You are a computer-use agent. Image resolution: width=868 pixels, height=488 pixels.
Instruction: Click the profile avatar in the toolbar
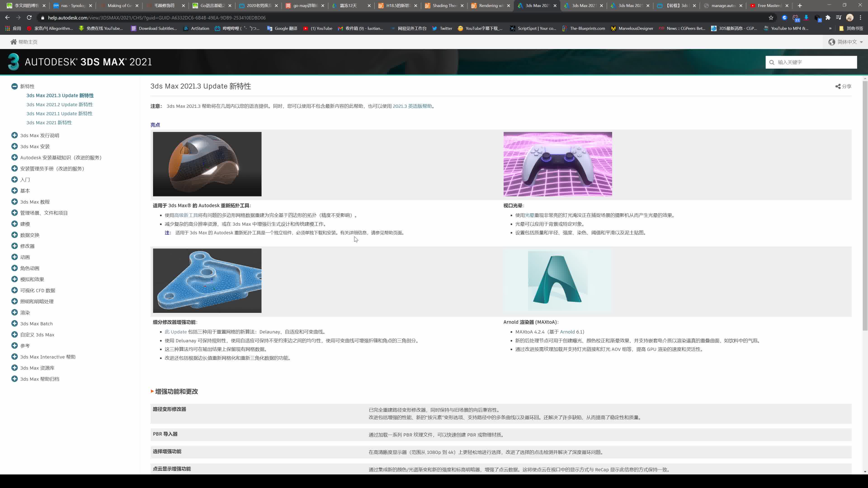click(850, 18)
